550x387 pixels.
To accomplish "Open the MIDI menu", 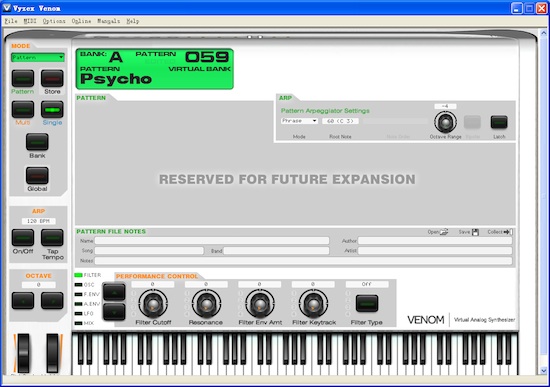I will click(30, 21).
